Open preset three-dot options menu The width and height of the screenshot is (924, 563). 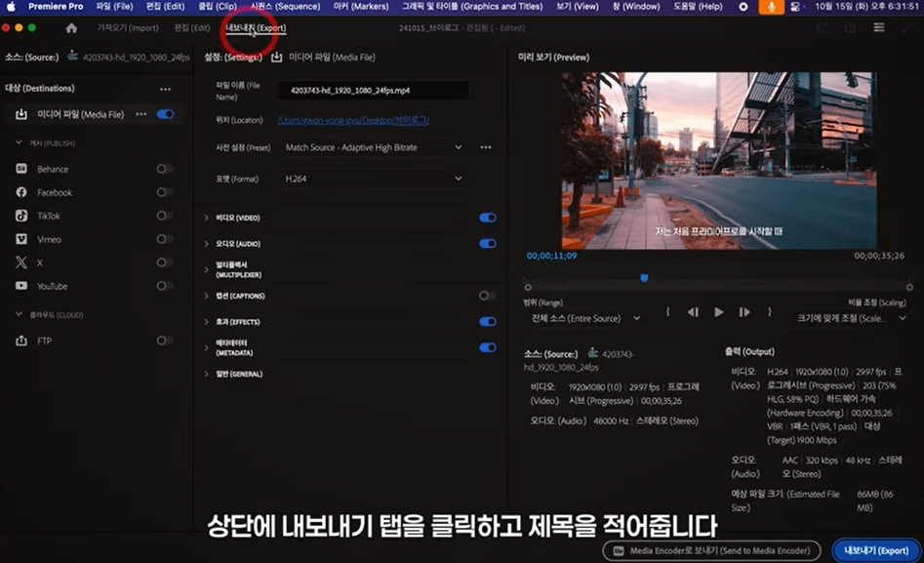pos(486,146)
